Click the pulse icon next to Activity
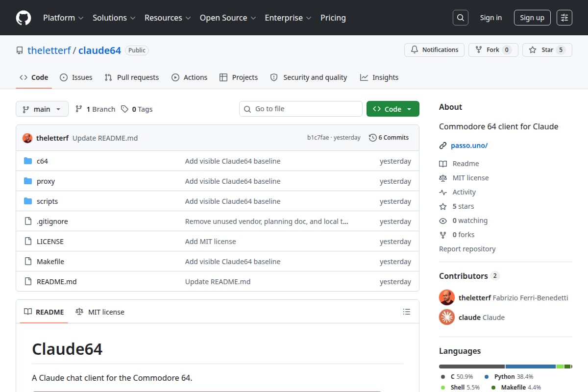588x392 pixels. click(443, 192)
